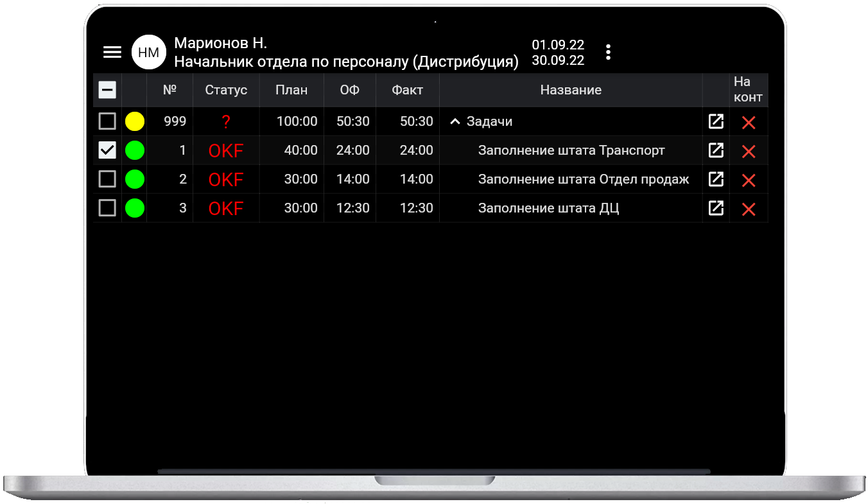Viewport: 868px width, 504px height.
Task: Sort by the Статус column header
Action: 226,90
